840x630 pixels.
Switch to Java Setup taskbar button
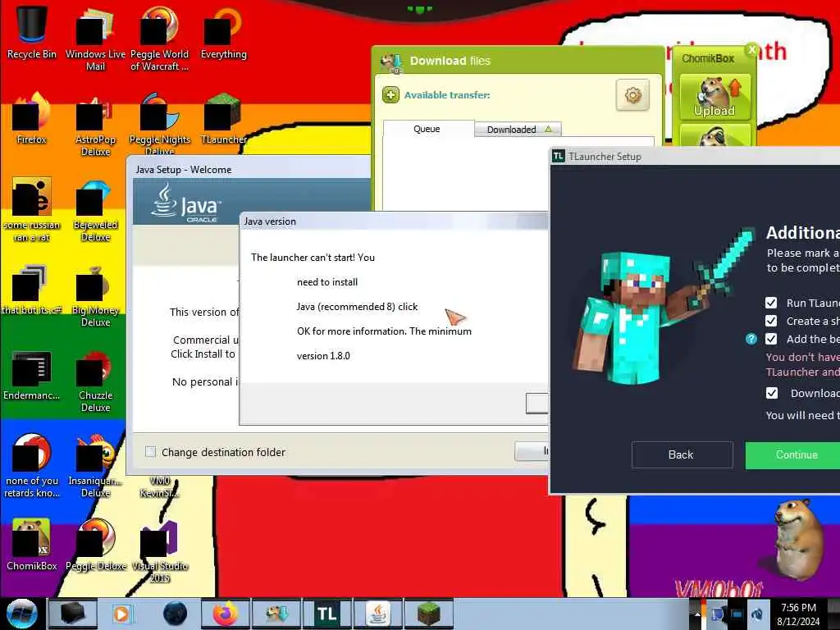click(x=377, y=614)
